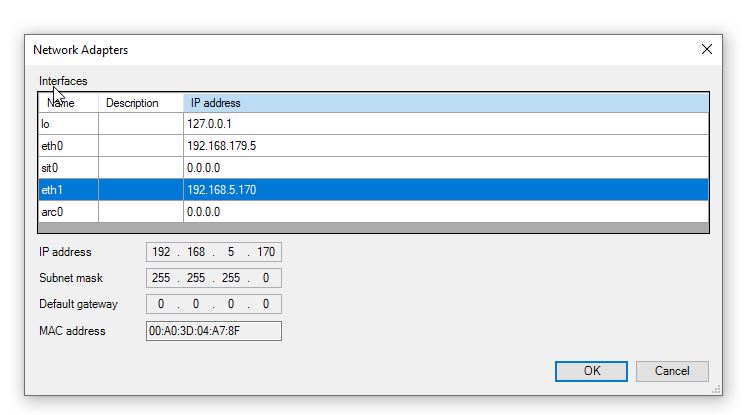The image size is (751, 415).
Task: Select the eth0 interface row
Action: tap(373, 146)
